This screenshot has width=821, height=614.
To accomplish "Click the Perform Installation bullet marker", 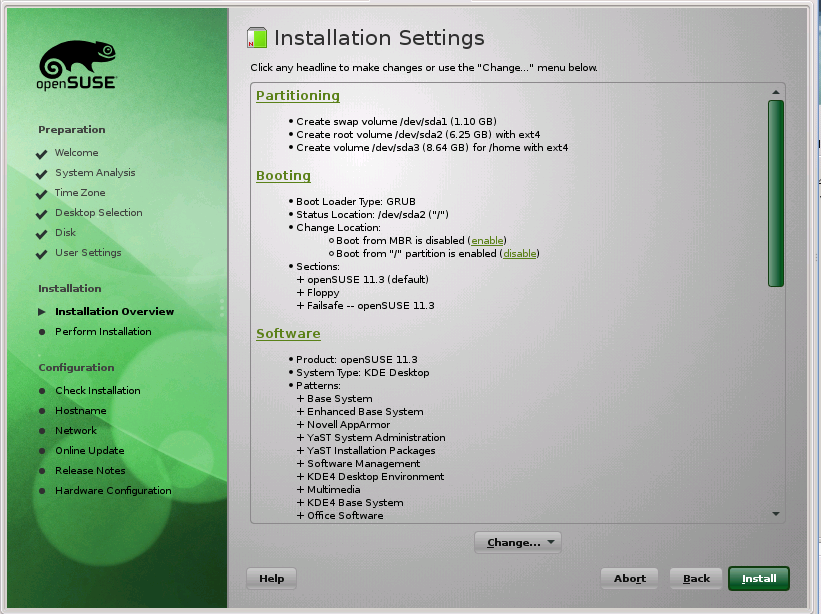I will click(x=42, y=332).
